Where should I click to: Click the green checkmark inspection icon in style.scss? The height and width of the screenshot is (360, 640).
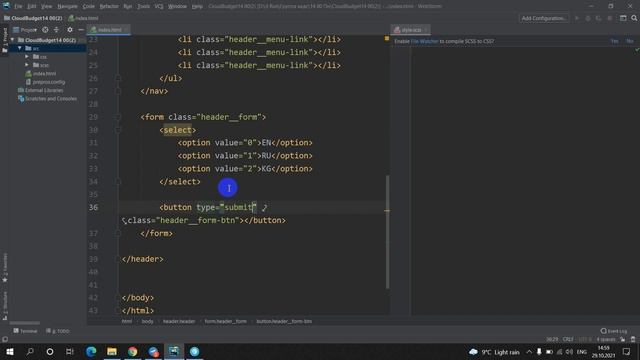tap(637, 50)
